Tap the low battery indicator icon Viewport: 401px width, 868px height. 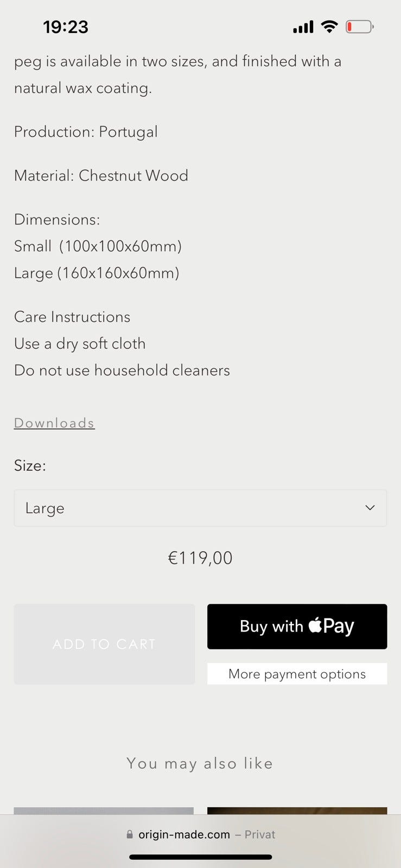coord(359,26)
